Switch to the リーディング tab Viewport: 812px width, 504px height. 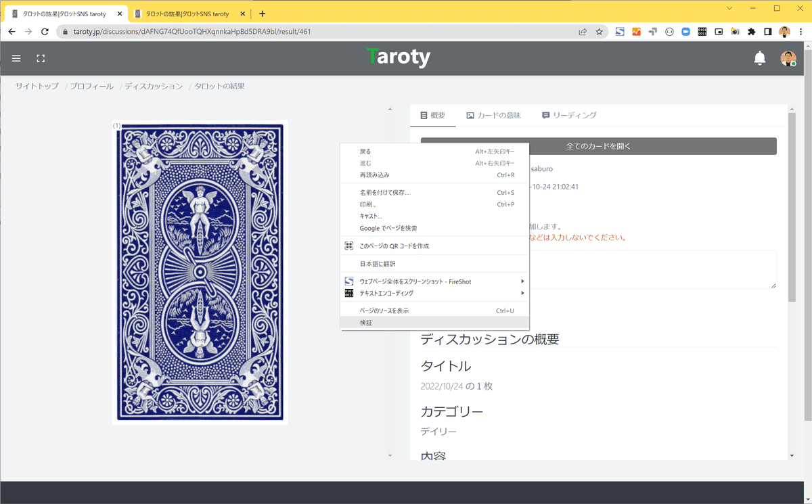(569, 115)
